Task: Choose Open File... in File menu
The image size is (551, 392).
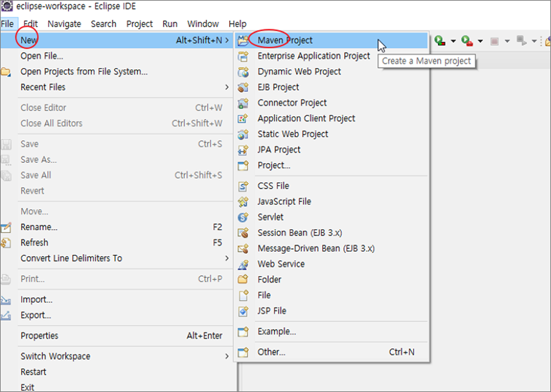Action: (42, 56)
